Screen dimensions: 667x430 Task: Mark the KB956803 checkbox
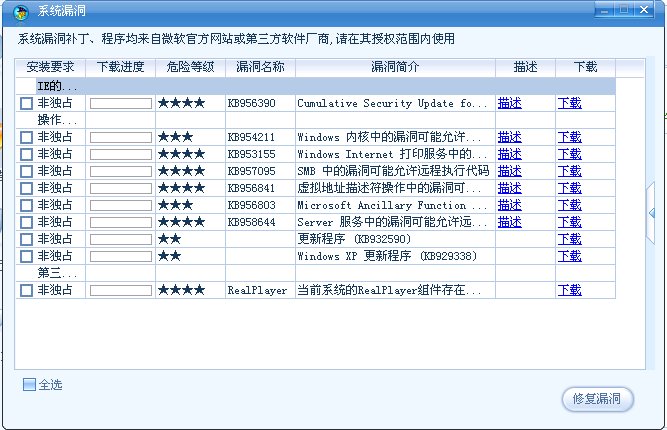pyautogui.click(x=26, y=205)
